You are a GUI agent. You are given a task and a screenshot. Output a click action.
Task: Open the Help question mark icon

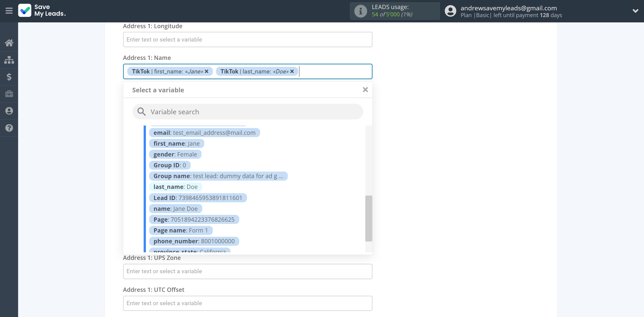click(x=9, y=128)
